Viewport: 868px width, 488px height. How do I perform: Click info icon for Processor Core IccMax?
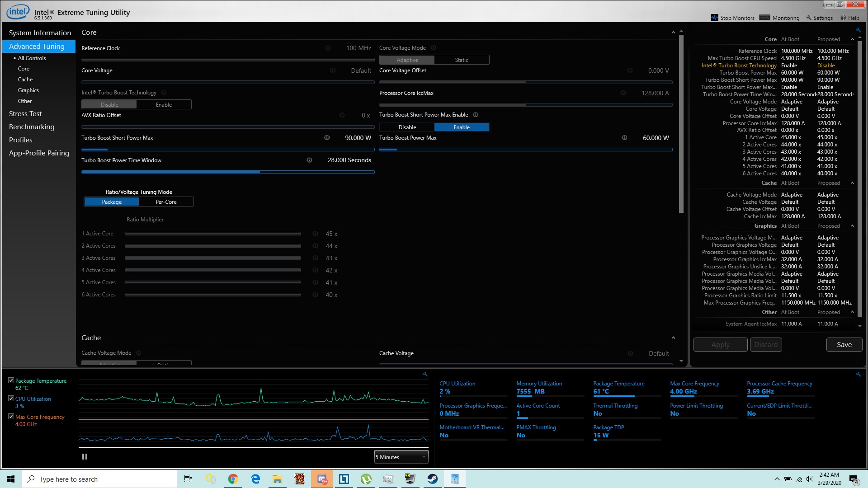click(623, 93)
